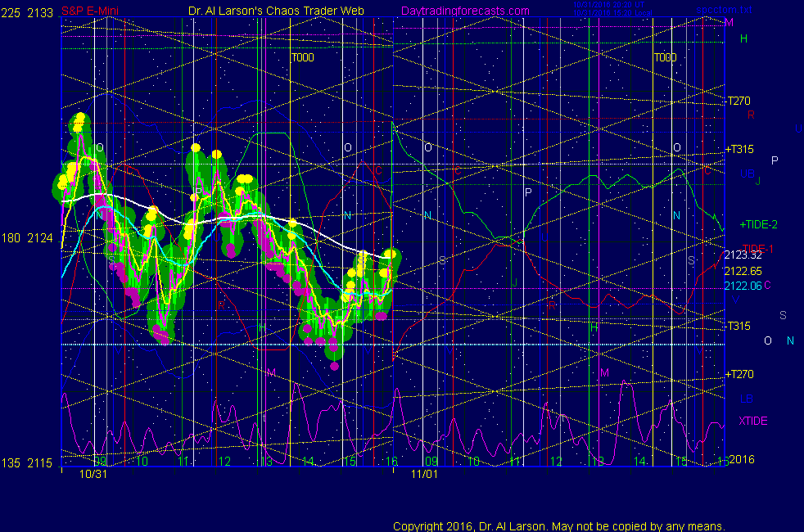The image size is (804, 532).
Task: Click the yellow '2122.65' price value
Action: (x=743, y=271)
